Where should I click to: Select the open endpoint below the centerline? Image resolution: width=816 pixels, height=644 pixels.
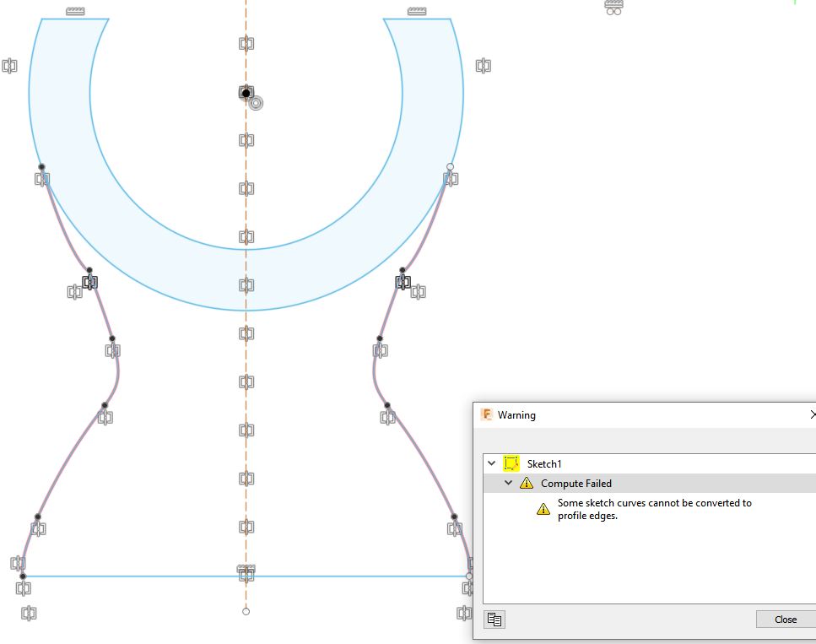pos(246,610)
